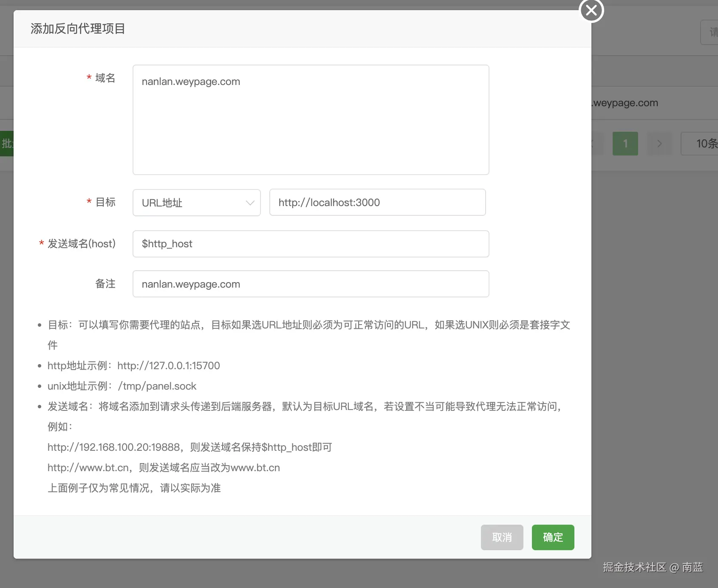Go to next page arrow in background list
Screen dimensions: 718x588
point(659,144)
